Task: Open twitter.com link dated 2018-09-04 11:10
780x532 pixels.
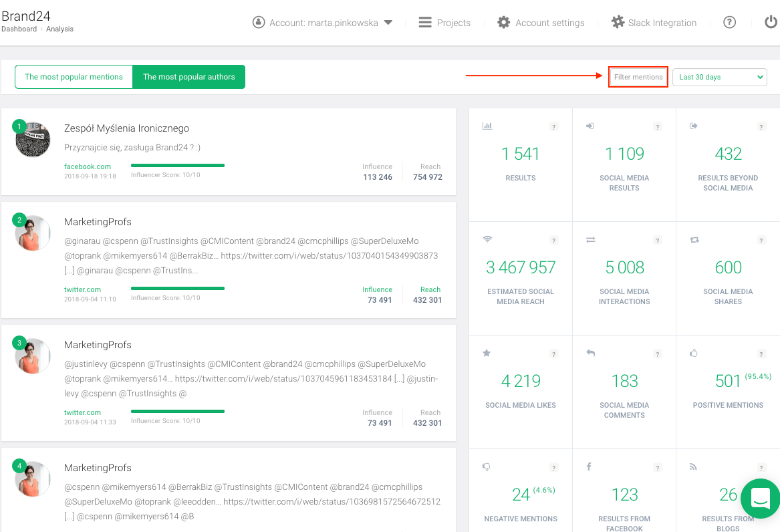Action: click(x=83, y=289)
